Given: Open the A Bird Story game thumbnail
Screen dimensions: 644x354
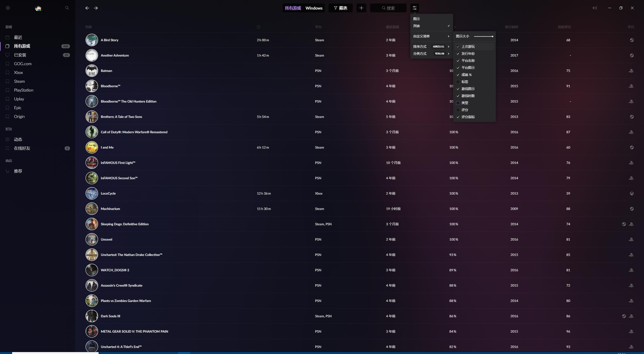Looking at the screenshot, I should (92, 40).
